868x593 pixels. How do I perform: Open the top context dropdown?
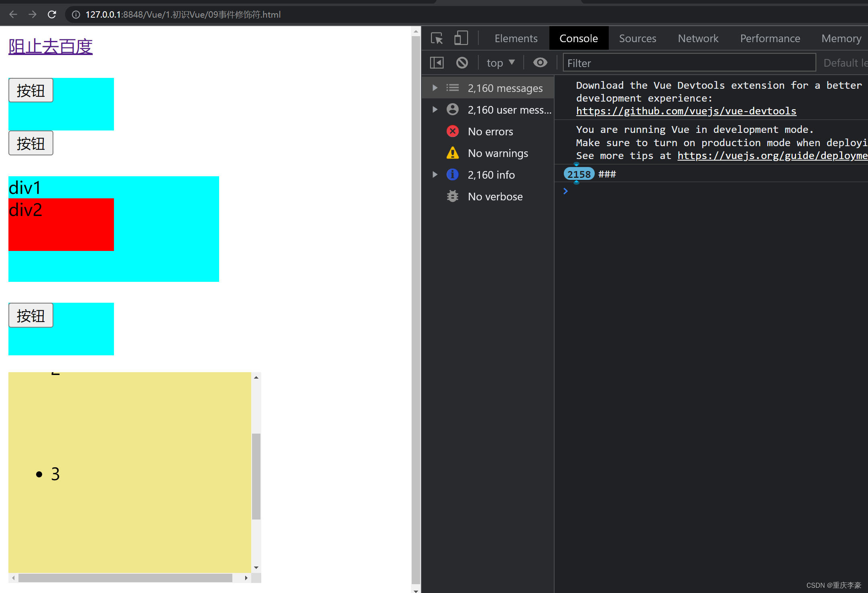500,63
